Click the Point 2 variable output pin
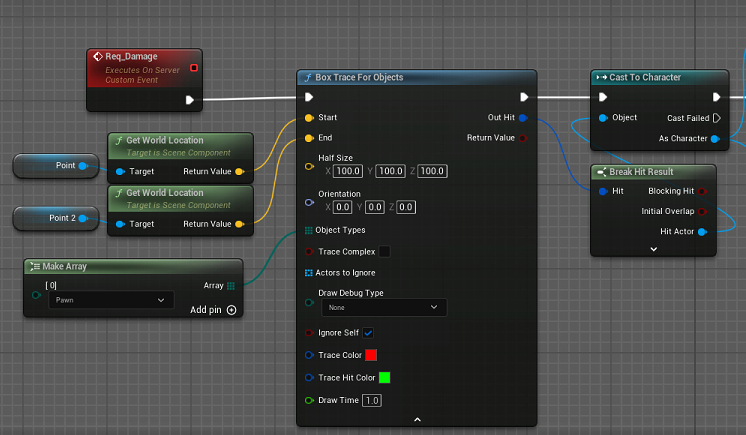This screenshot has width=746, height=435. 83,218
